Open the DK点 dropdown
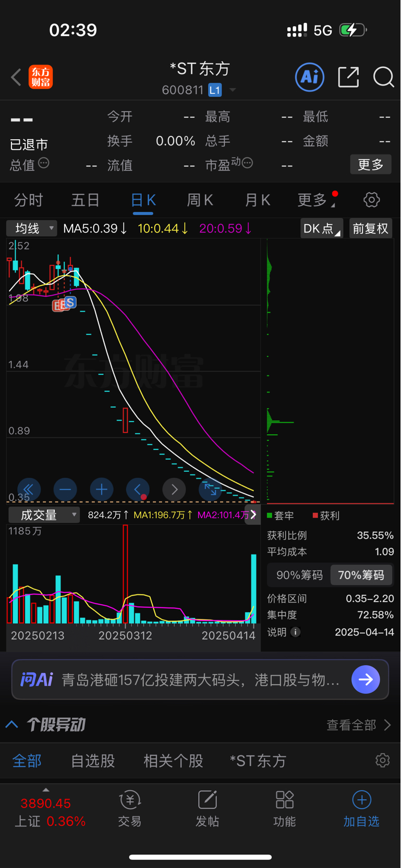 (x=321, y=228)
